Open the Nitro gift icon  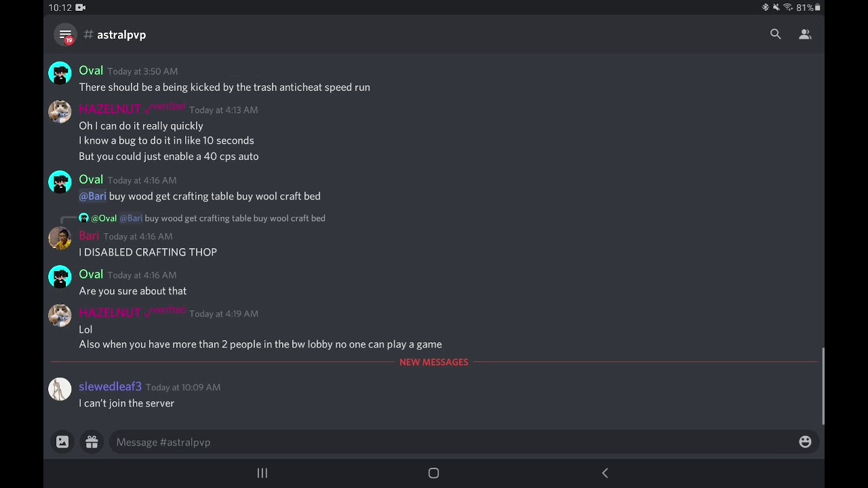(92, 442)
